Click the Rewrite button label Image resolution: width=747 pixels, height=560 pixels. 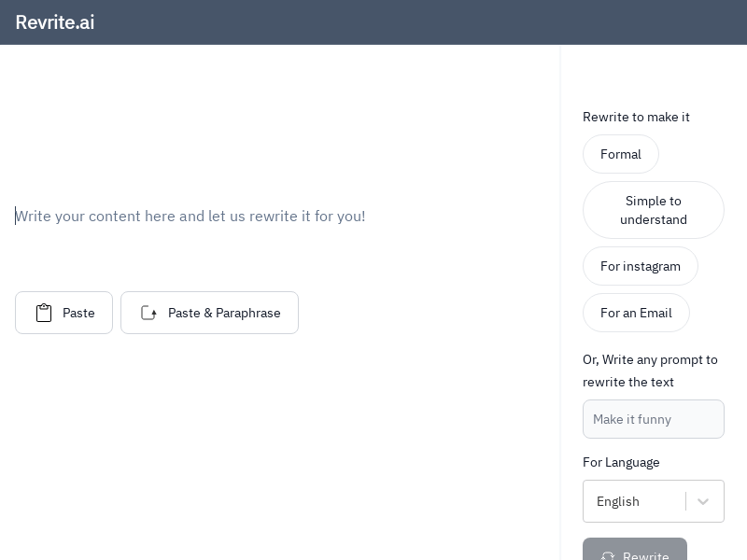[646, 555]
